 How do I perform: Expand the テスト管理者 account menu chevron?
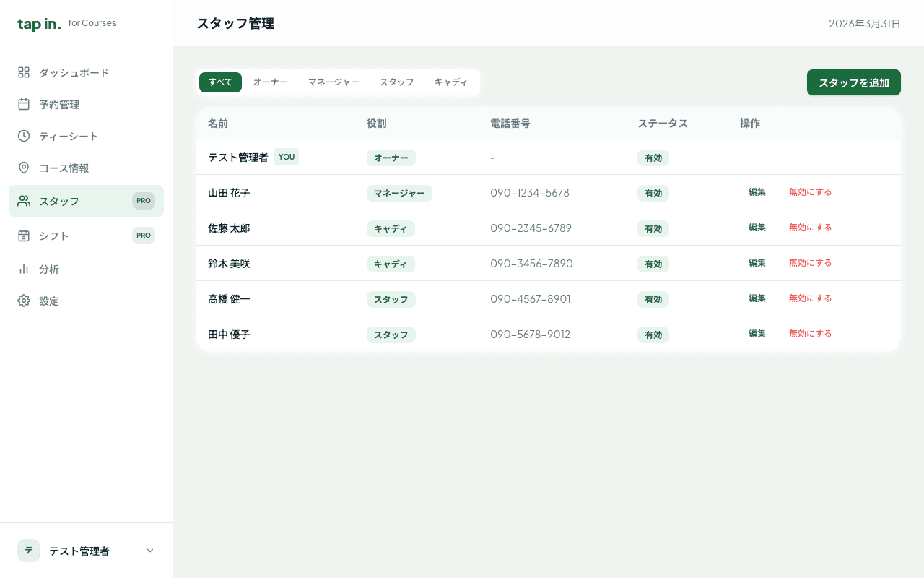(x=150, y=551)
